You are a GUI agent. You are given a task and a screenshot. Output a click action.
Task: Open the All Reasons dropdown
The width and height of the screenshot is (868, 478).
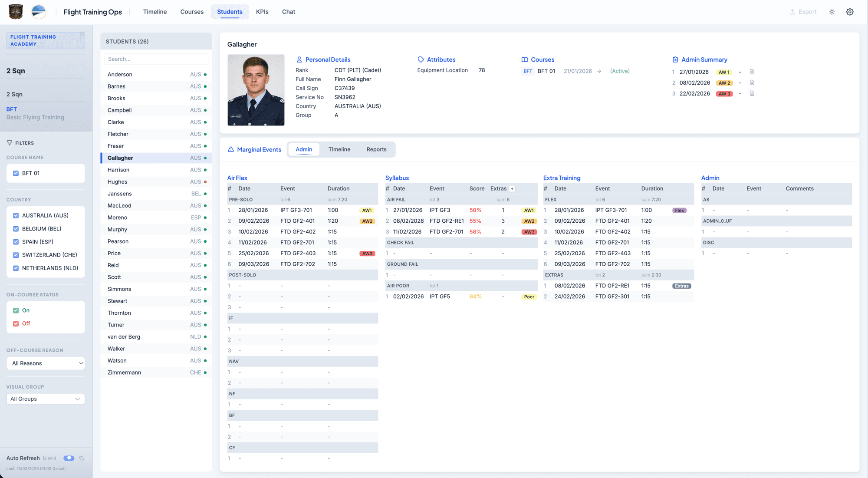[46, 363]
